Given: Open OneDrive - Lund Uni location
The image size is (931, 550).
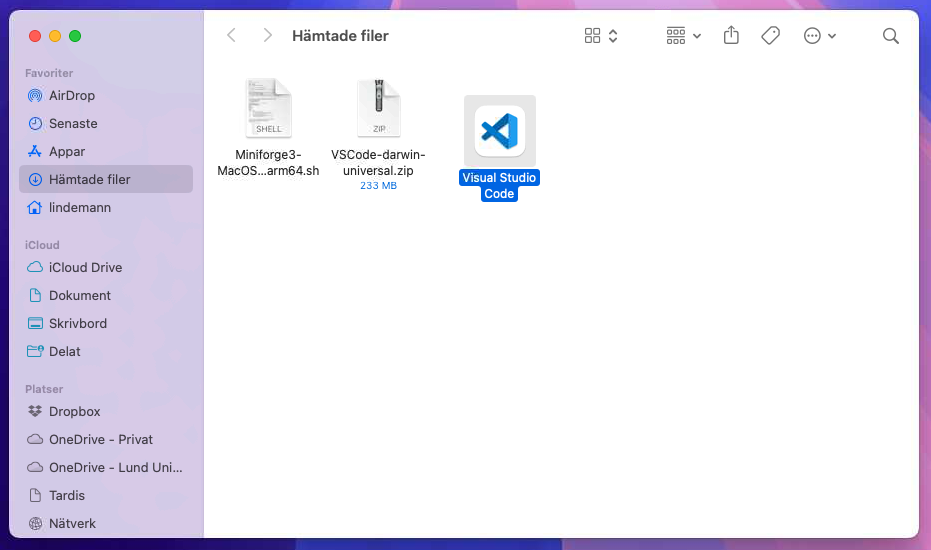Looking at the screenshot, I should pos(106,467).
